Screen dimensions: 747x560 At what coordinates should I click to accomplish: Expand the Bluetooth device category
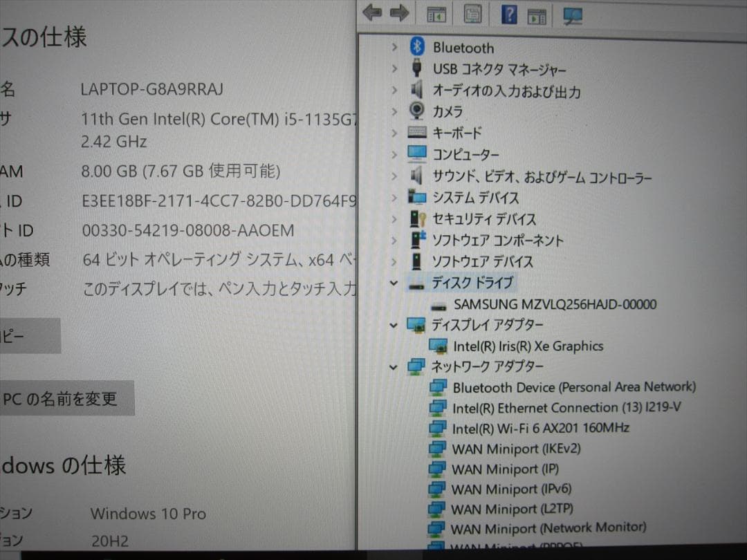click(x=394, y=48)
